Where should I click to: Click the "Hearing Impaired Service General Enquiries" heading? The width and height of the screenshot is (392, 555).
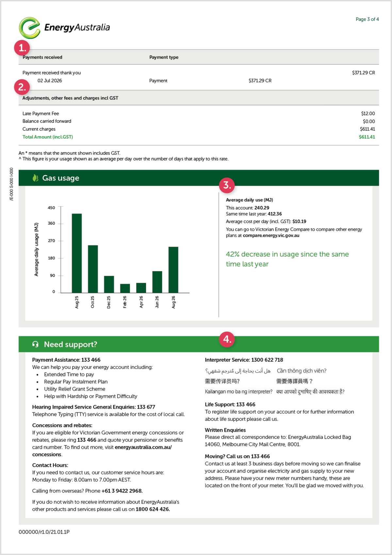[93, 407]
